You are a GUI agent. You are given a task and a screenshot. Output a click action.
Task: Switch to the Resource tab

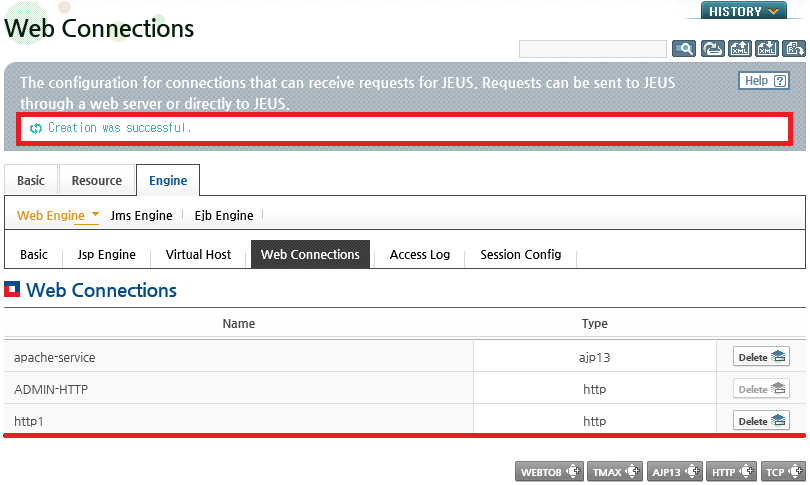(x=97, y=180)
